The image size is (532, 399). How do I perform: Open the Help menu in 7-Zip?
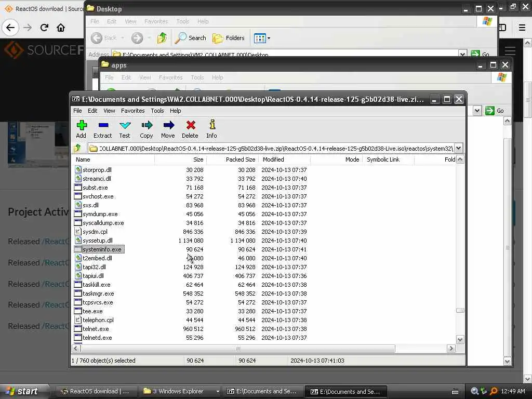pos(176,111)
